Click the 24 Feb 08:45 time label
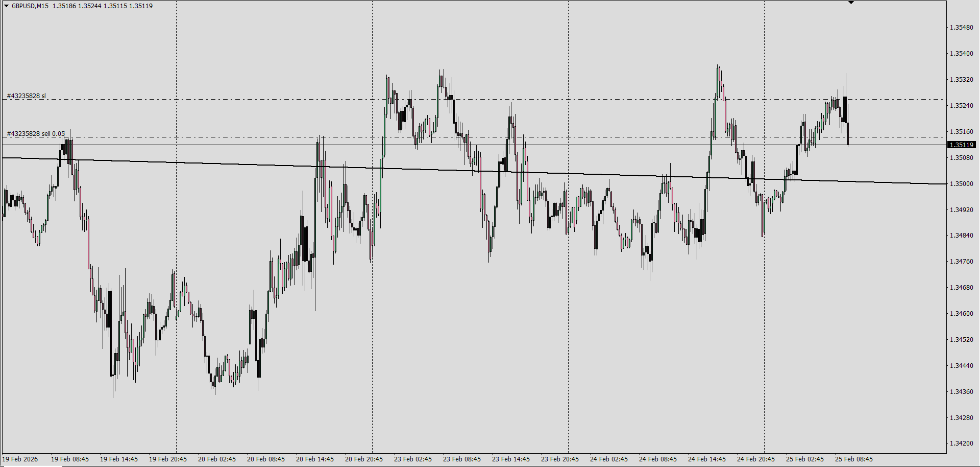Viewport: 980px width, 467px height. tap(658, 459)
